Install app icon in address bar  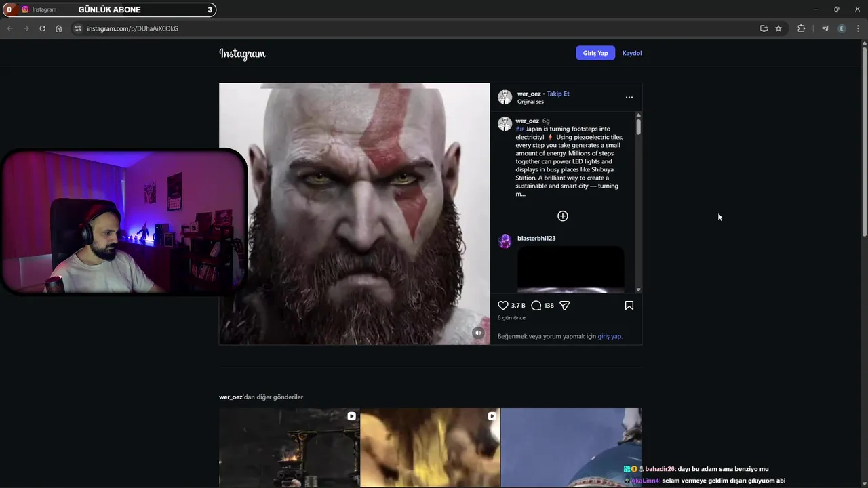pyautogui.click(x=764, y=28)
